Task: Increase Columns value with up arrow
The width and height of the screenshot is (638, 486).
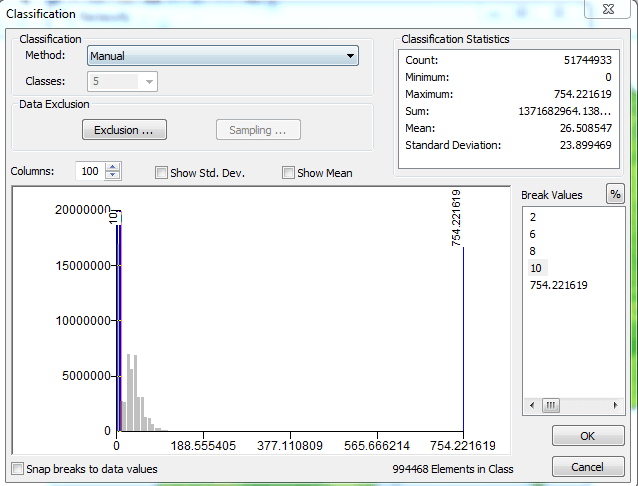Action: pos(113,167)
